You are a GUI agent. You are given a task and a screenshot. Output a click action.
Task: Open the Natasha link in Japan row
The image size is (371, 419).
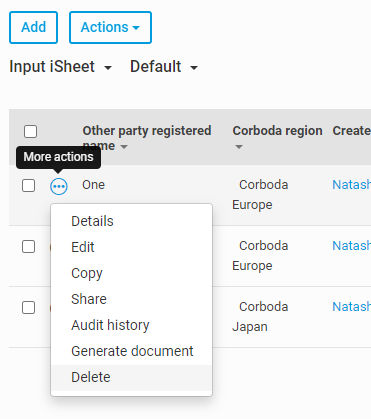[x=351, y=306]
